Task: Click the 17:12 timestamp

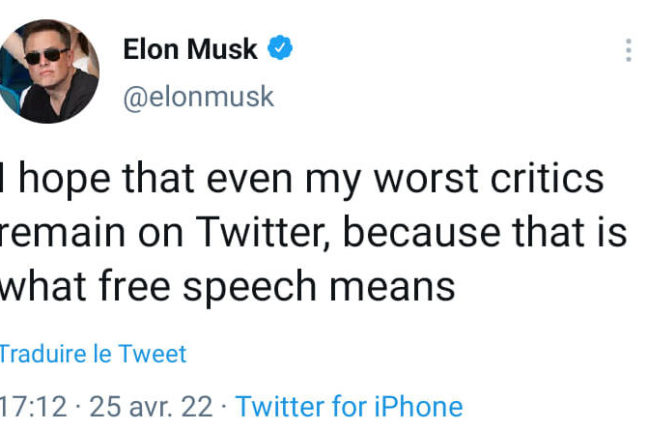Action: pos(34,407)
